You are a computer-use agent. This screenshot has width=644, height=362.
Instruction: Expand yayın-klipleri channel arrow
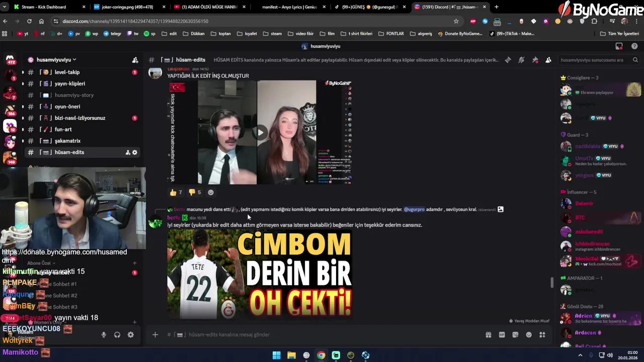23,84
